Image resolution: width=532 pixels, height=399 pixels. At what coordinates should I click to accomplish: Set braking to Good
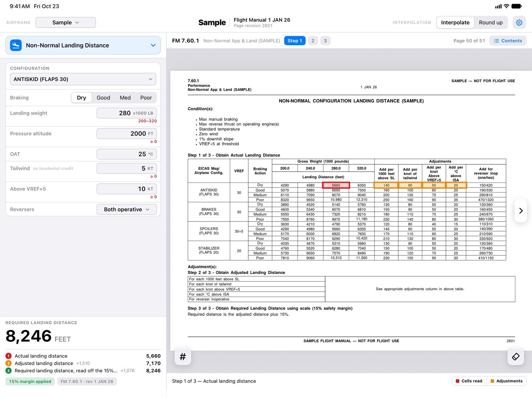pyautogui.click(x=103, y=97)
